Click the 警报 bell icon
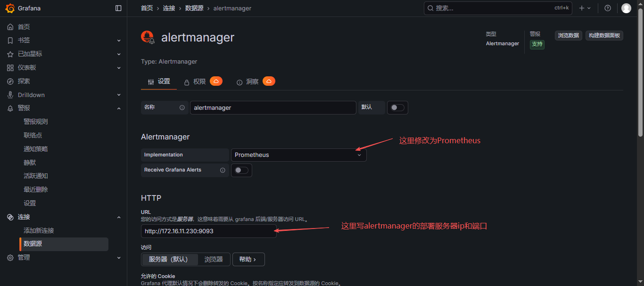The image size is (644, 286). [10, 108]
